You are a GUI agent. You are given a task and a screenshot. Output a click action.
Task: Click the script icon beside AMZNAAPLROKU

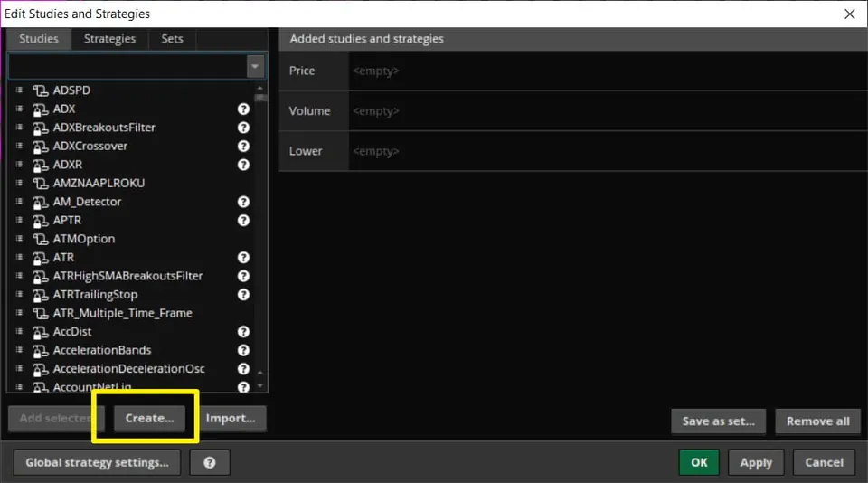tap(40, 184)
